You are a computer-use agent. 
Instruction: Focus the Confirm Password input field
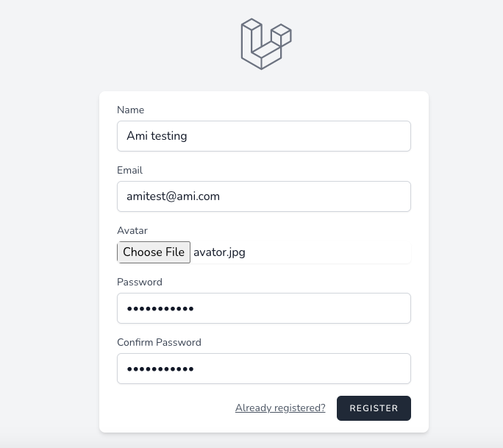264,369
